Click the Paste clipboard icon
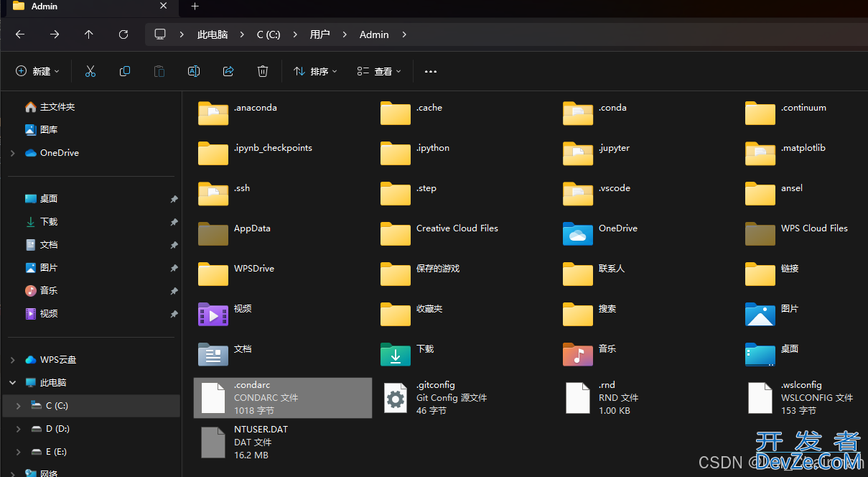This screenshot has height=477, width=868. pos(159,71)
